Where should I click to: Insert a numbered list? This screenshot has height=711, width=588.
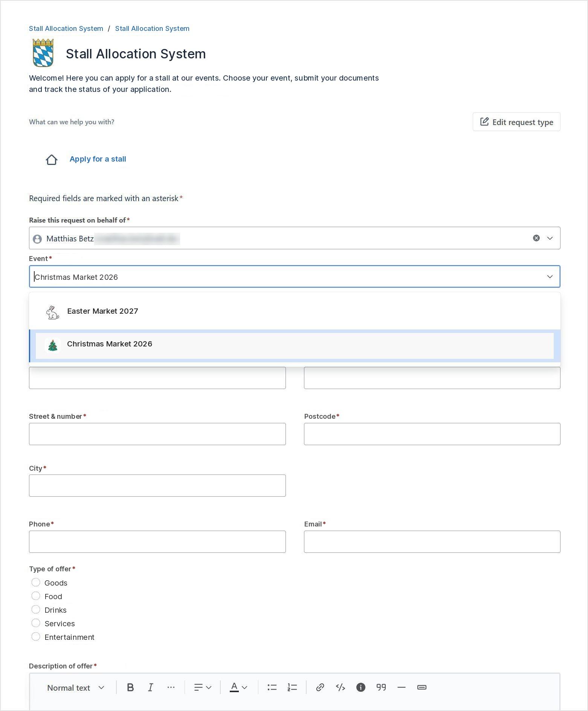pyautogui.click(x=292, y=688)
